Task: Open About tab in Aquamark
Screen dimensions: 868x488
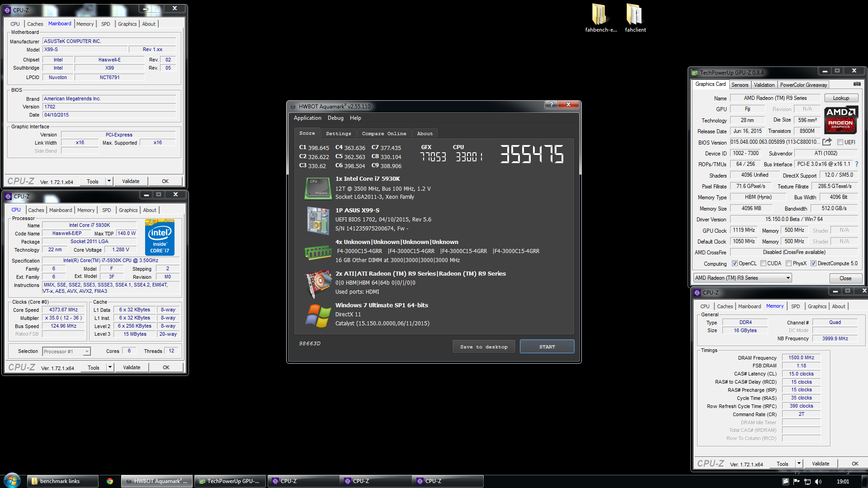Action: 425,133
